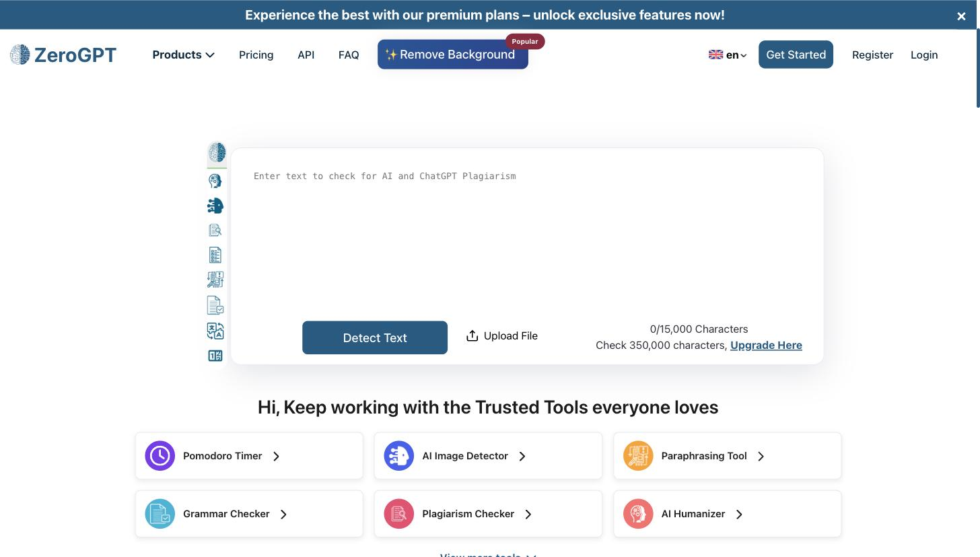Open the word counter sidebar icon

[215, 356]
